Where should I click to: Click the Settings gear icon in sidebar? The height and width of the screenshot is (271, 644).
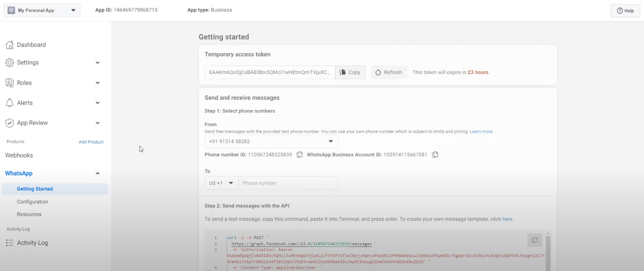tap(10, 62)
